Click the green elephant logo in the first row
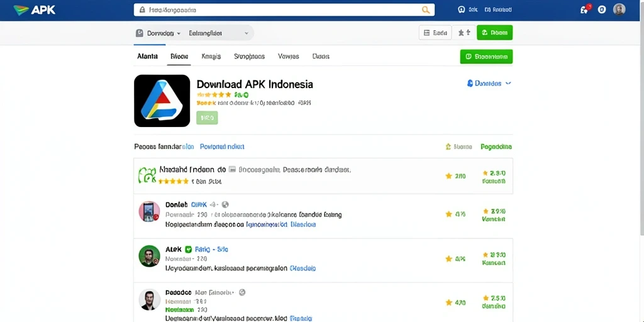Image resolution: width=644 pixels, height=322 pixels. (147, 175)
